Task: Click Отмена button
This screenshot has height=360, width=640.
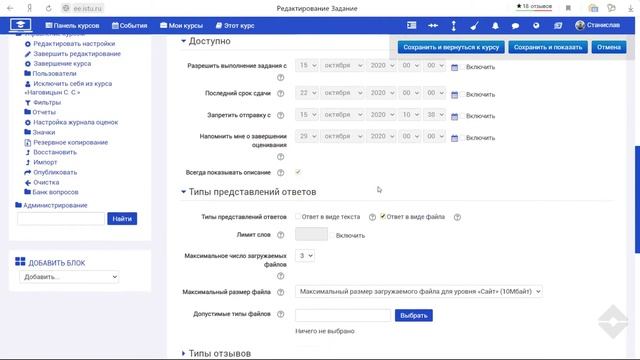Action: pyautogui.click(x=609, y=47)
